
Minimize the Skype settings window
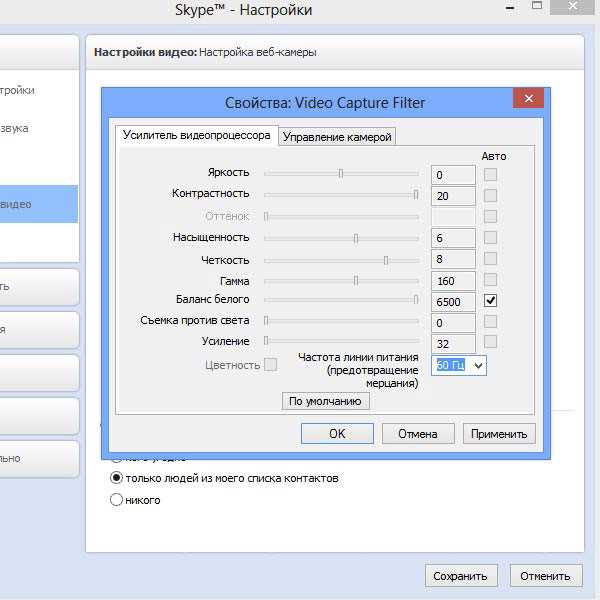tap(510, 7)
